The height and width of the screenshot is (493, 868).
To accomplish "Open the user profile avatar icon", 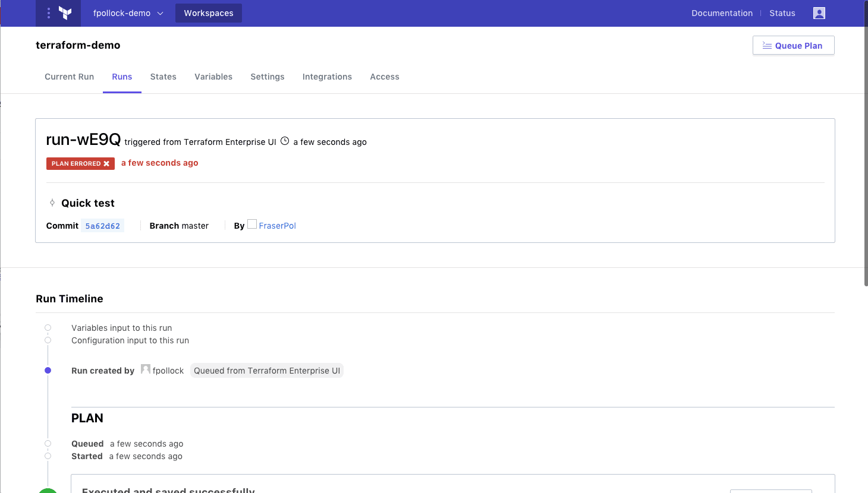I will coord(819,13).
